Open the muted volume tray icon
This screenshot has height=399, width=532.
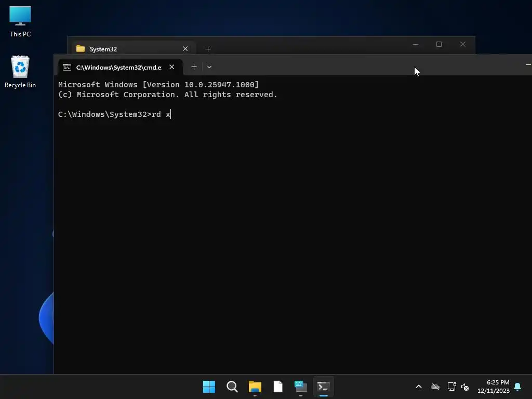point(465,387)
